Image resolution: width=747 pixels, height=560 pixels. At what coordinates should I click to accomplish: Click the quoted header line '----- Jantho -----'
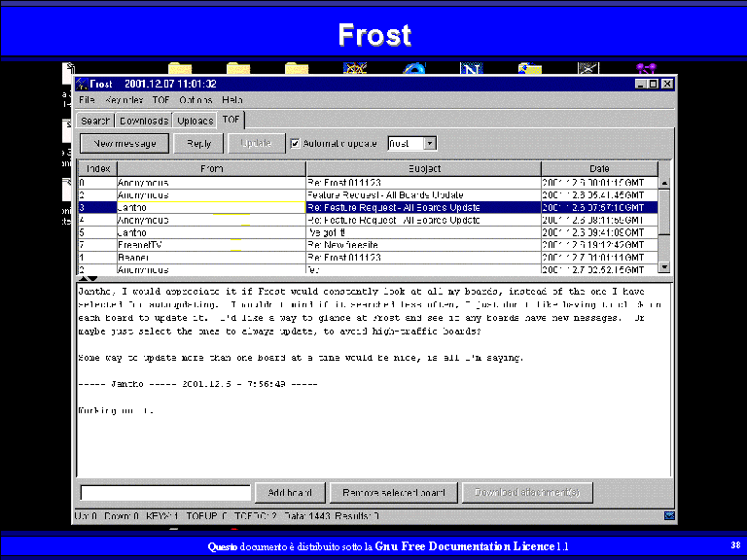197,384
